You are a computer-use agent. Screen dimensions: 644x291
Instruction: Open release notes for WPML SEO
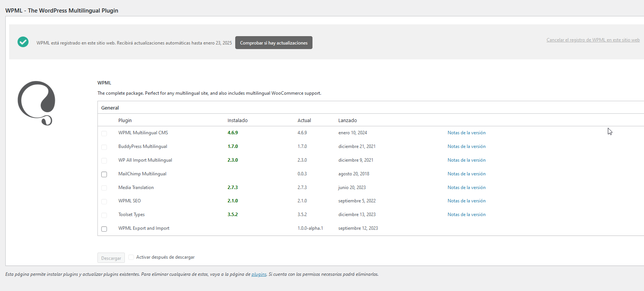[467, 201]
